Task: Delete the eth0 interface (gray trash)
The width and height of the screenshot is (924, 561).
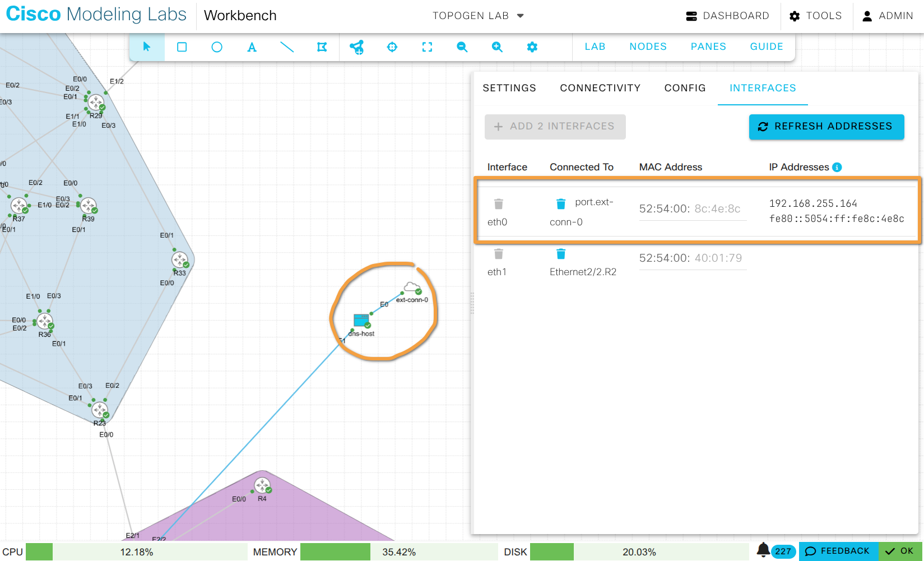Action: 499,204
